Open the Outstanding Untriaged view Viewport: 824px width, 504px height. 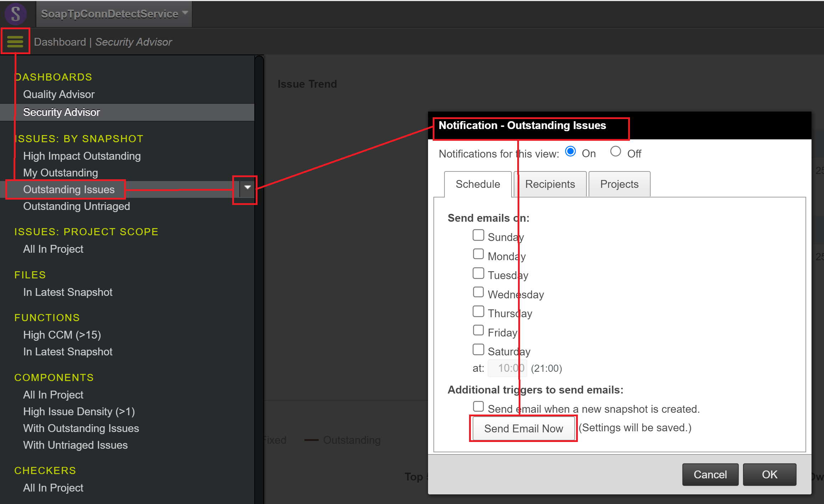(77, 206)
